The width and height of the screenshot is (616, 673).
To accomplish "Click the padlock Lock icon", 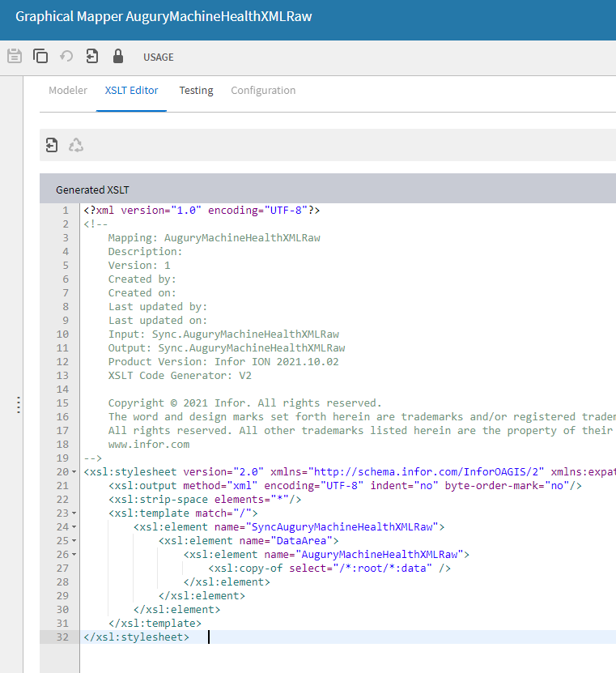I will point(118,56).
